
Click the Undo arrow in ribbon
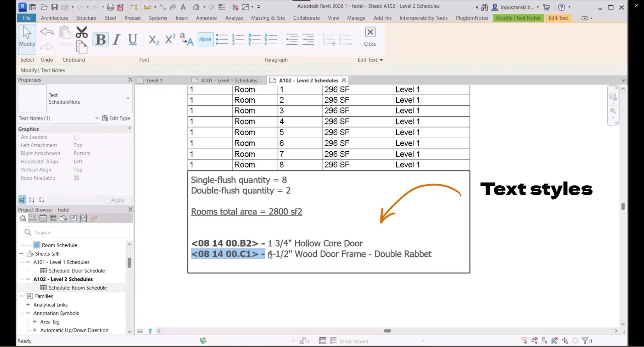[x=47, y=32]
